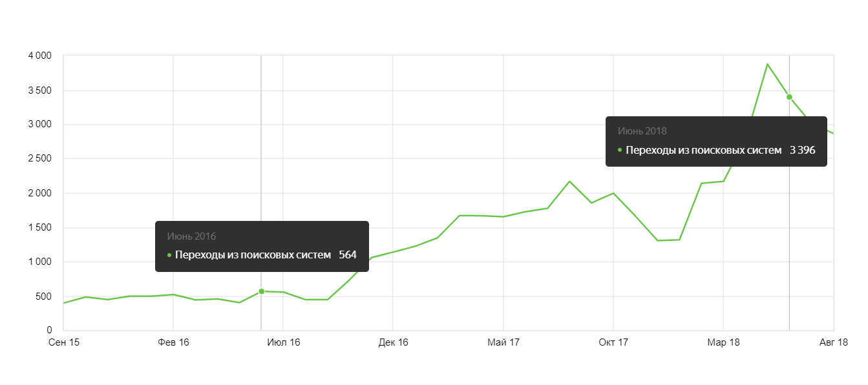The height and width of the screenshot is (385, 868).
Task: Click the value 3 396 in the tooltip
Action: 803,150
